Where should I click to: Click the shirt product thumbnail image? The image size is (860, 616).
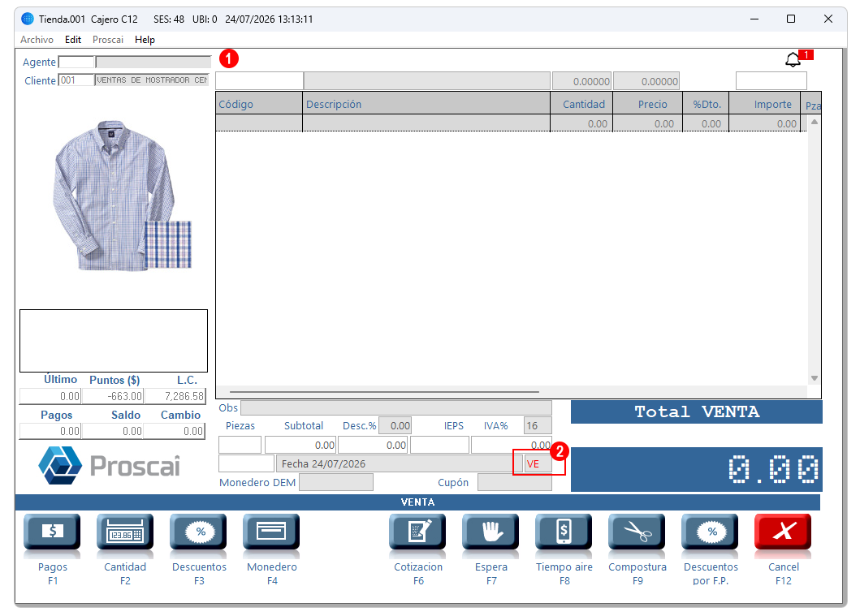[x=122, y=195]
